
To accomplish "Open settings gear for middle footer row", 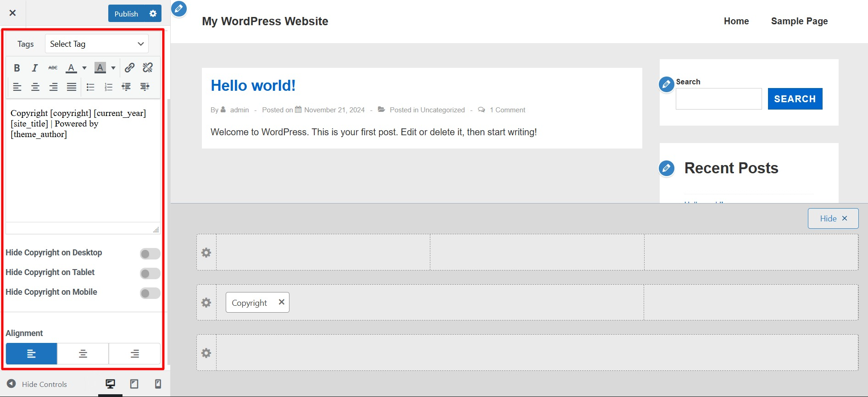I will pyautogui.click(x=206, y=303).
